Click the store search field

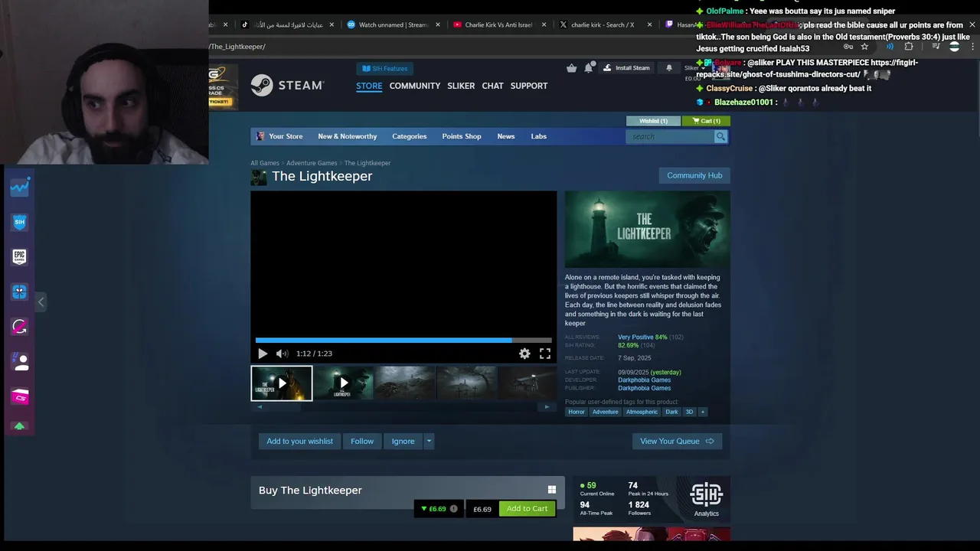pyautogui.click(x=670, y=136)
